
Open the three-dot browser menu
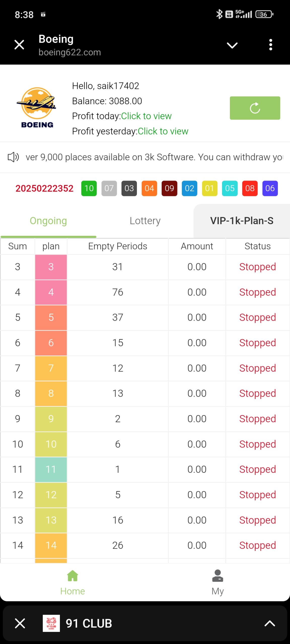tap(271, 45)
